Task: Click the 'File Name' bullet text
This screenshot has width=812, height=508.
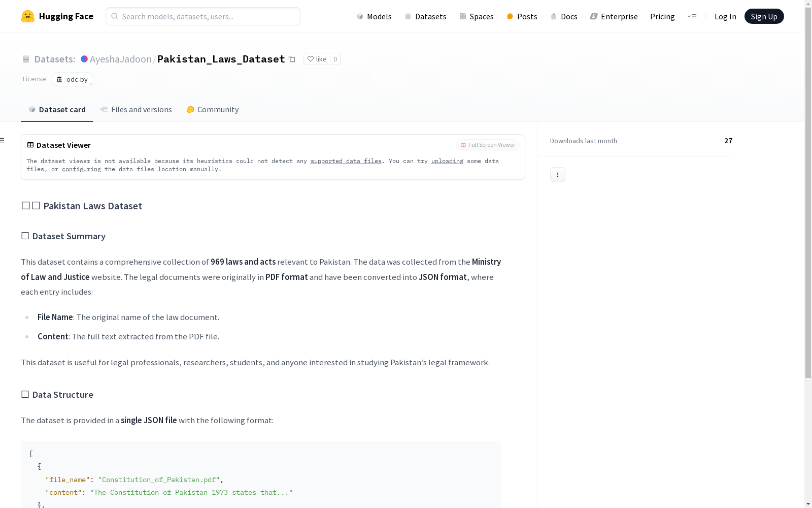Action: 55,317
